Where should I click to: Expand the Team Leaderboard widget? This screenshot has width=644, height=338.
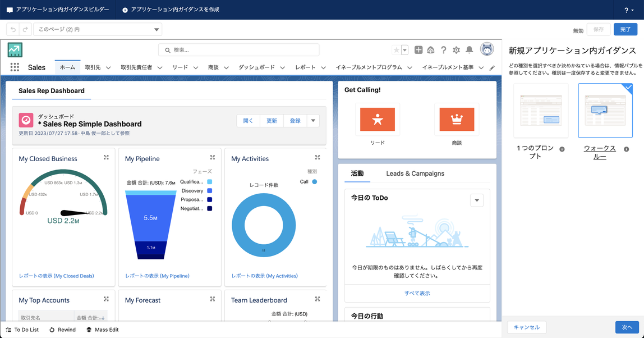(x=318, y=299)
